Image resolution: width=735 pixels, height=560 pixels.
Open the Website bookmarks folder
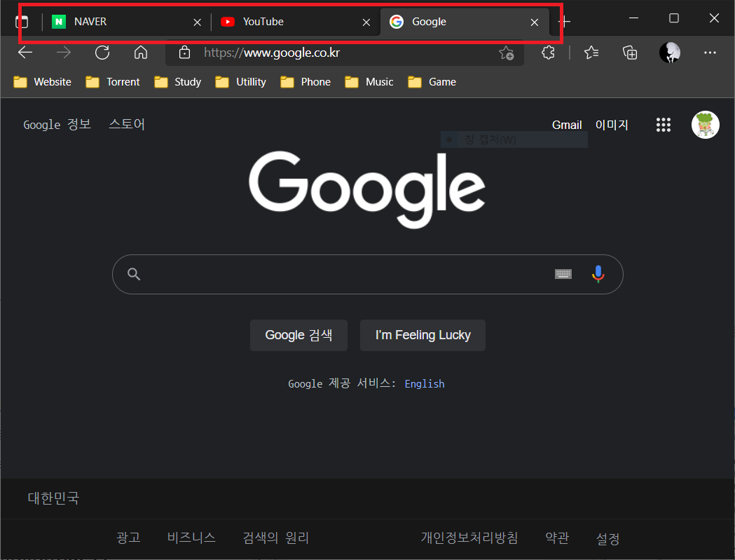click(42, 82)
